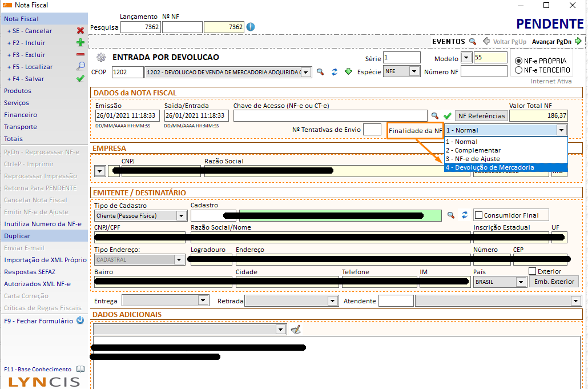This screenshot has height=389, width=588.
Task: Choose 4 - Devolução de Mercadoria option
Action: pos(506,167)
